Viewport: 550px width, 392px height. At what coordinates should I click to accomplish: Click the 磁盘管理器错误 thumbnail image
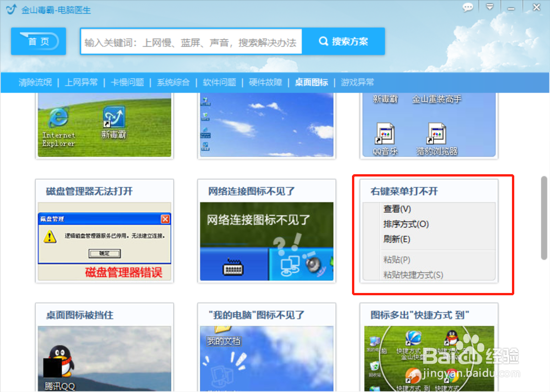(x=104, y=241)
